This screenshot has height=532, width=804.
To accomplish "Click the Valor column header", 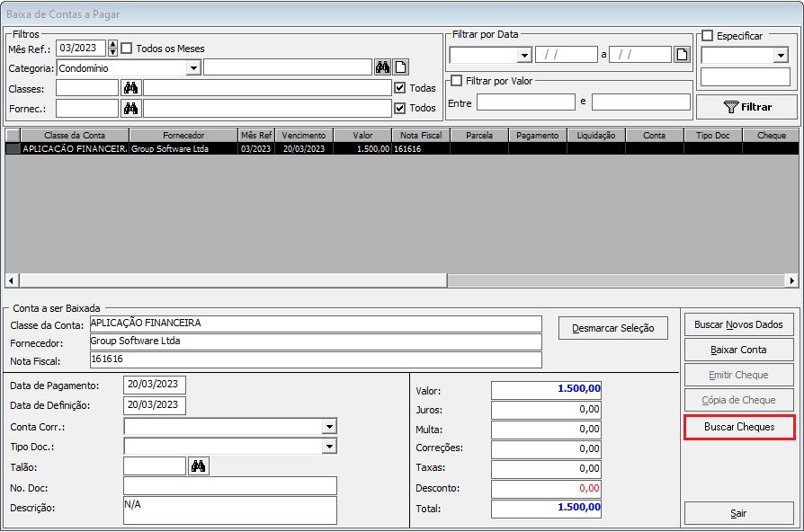I will [x=362, y=136].
